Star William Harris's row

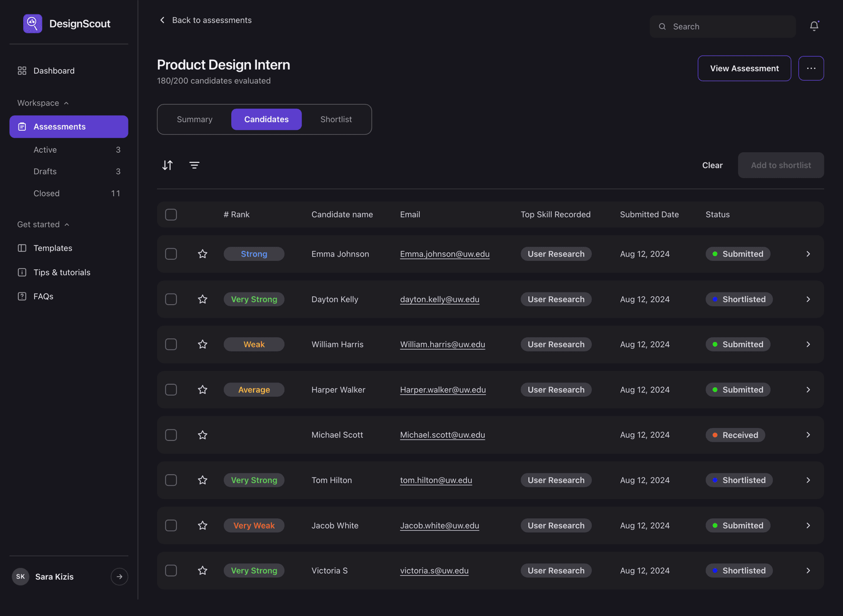tap(202, 345)
